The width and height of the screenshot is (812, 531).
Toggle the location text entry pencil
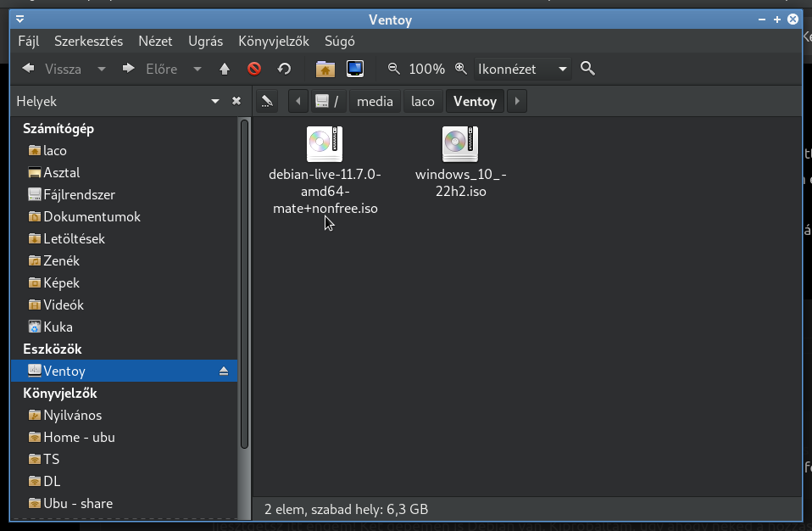(267, 101)
